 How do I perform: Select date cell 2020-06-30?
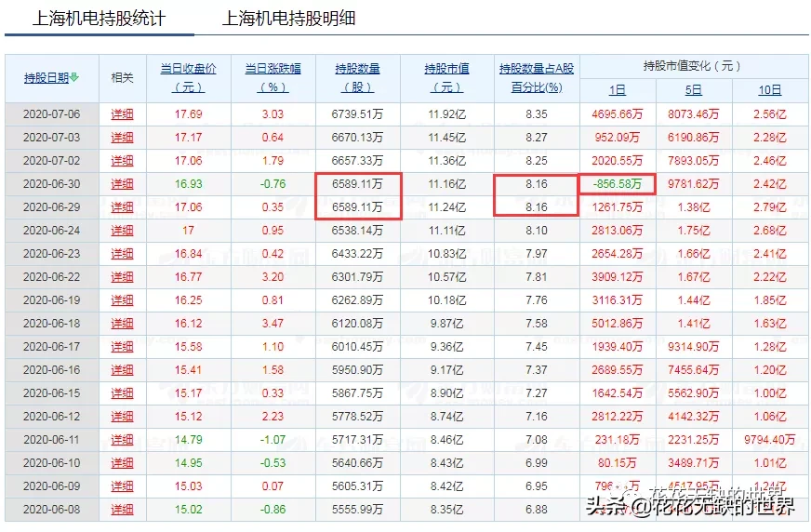click(52, 184)
